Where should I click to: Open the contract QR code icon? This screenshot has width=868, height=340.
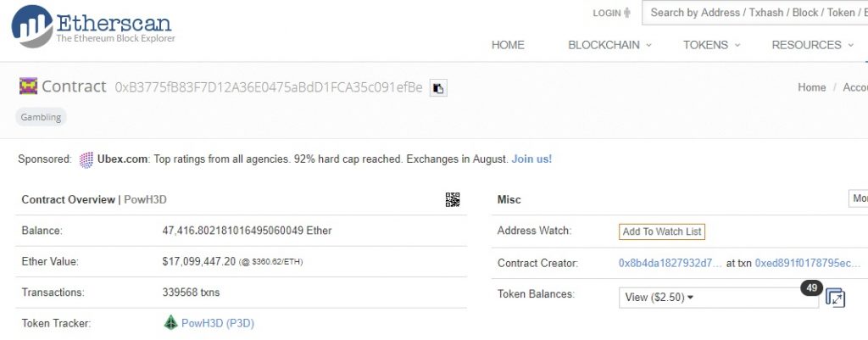click(x=453, y=199)
